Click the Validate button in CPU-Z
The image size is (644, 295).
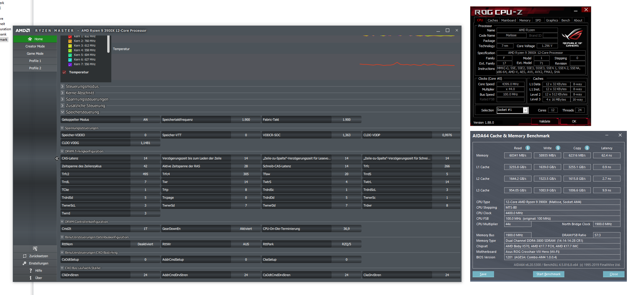tap(545, 121)
